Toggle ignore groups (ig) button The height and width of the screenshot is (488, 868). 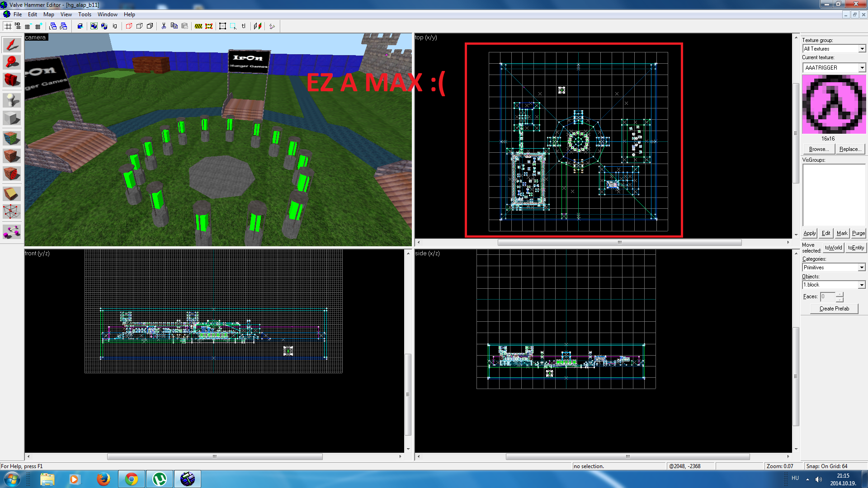tap(115, 26)
